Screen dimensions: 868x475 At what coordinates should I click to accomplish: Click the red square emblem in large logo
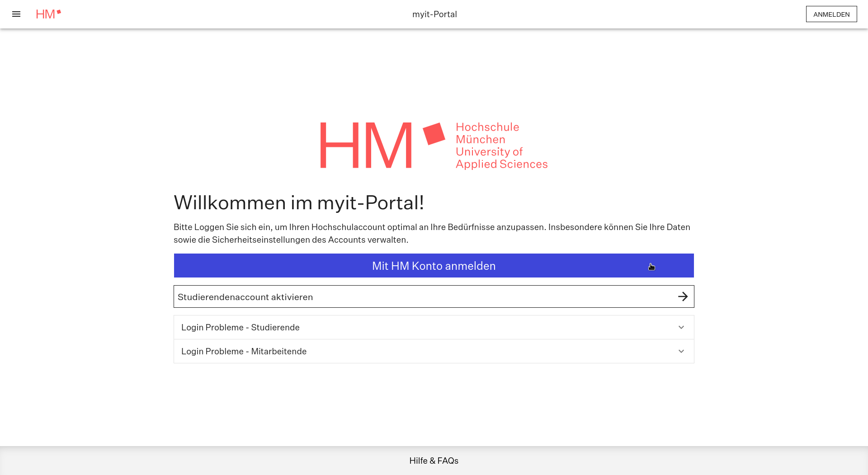click(434, 134)
